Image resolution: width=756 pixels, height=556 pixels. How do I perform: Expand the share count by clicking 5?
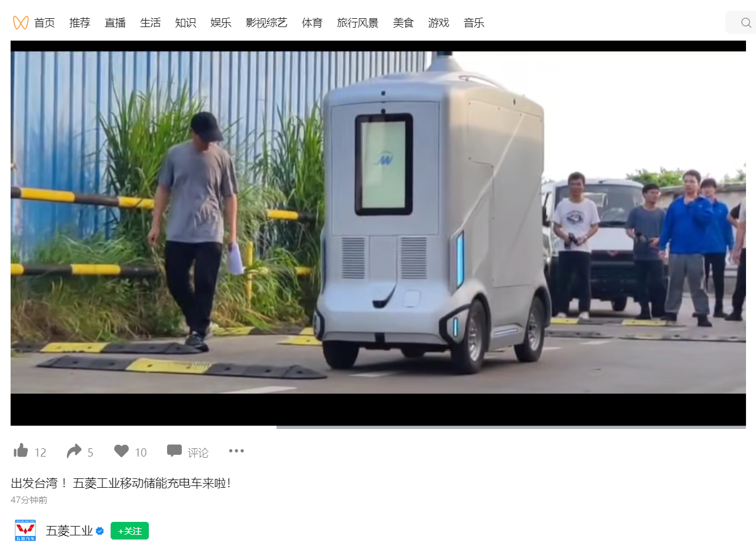(x=90, y=452)
